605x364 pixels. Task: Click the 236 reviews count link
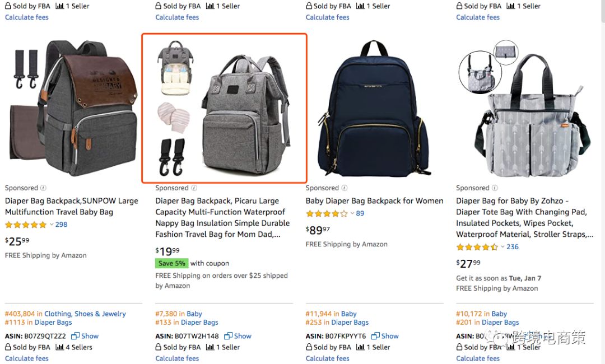coord(513,247)
